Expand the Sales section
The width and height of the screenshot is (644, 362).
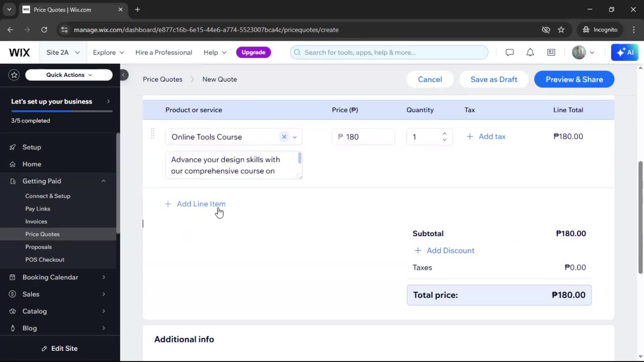pyautogui.click(x=104, y=294)
